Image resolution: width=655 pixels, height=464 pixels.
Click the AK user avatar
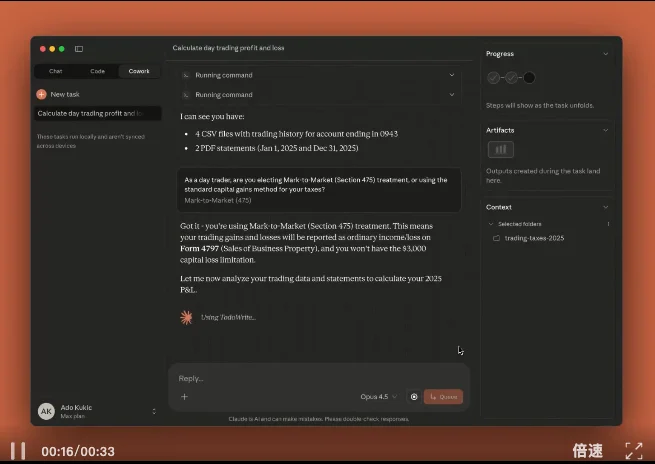point(46,411)
